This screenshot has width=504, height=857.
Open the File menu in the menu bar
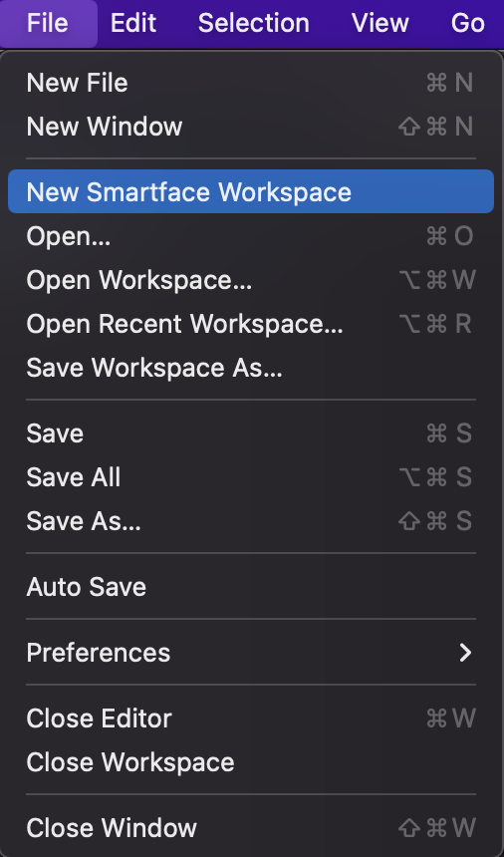pos(48,23)
